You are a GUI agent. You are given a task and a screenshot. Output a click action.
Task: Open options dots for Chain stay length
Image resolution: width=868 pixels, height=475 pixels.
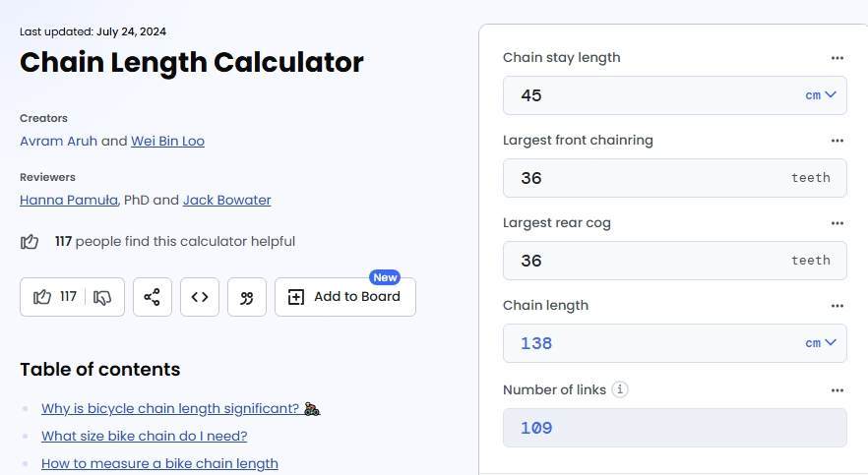tap(837, 58)
